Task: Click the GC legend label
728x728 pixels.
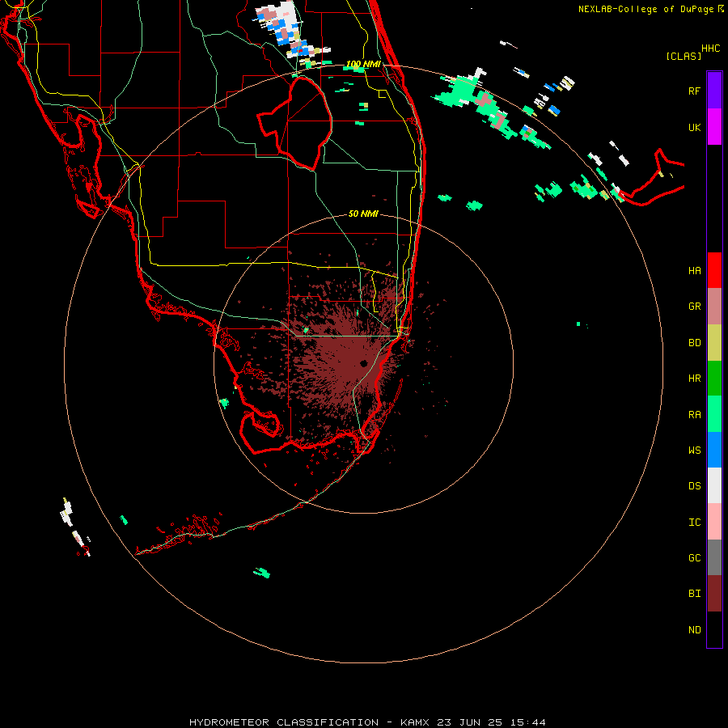Action: (694, 558)
